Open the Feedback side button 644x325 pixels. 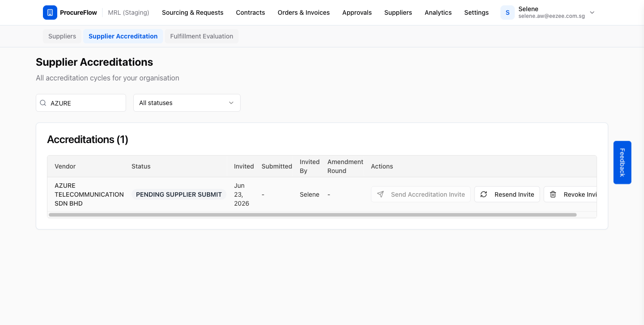pos(622,162)
